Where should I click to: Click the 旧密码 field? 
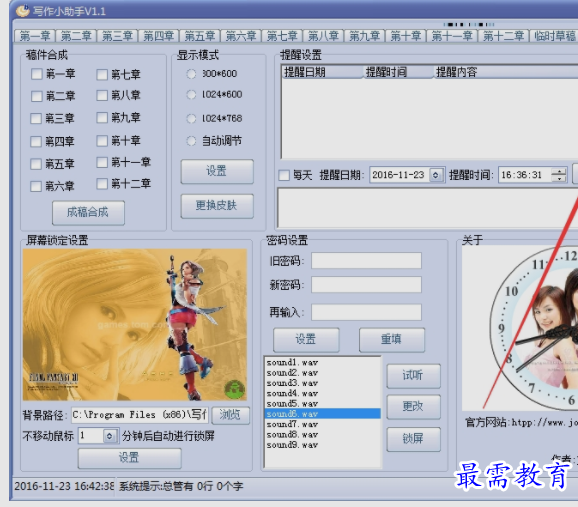[x=366, y=261]
